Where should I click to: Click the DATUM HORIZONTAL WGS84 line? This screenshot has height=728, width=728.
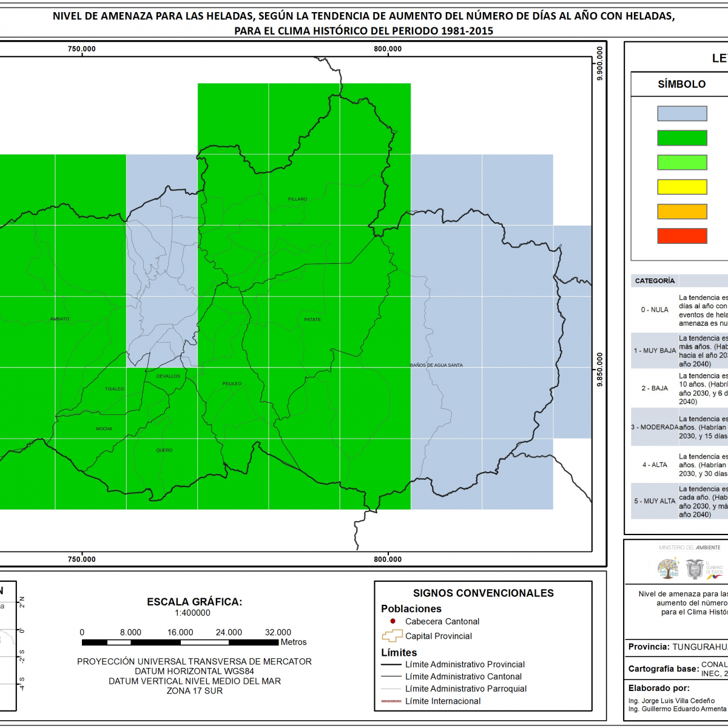click(x=194, y=671)
